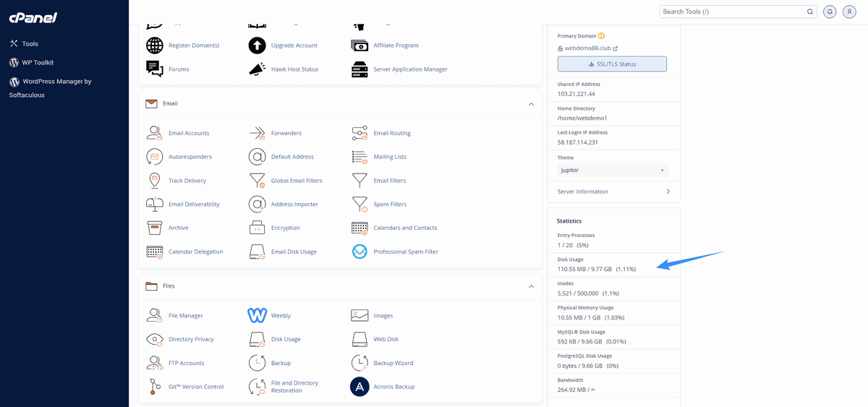Collapse the Files section

(531, 286)
